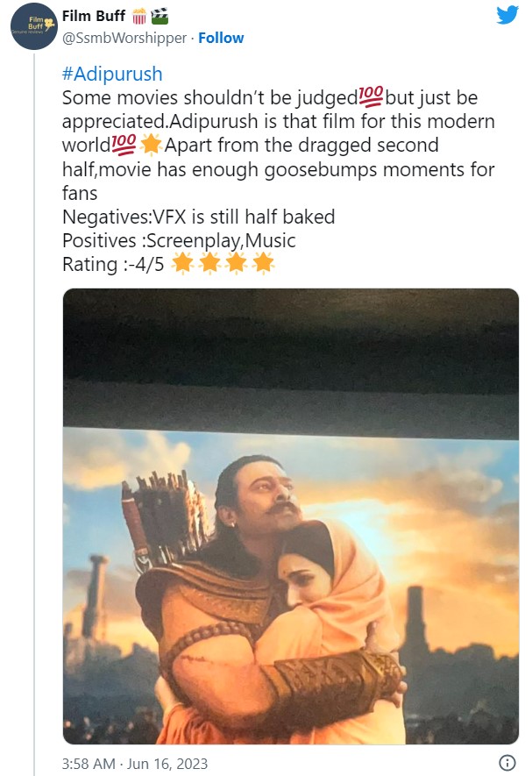Click the 100 emoji after "judged"
Screen dimensions: 532x776
[x=372, y=97]
